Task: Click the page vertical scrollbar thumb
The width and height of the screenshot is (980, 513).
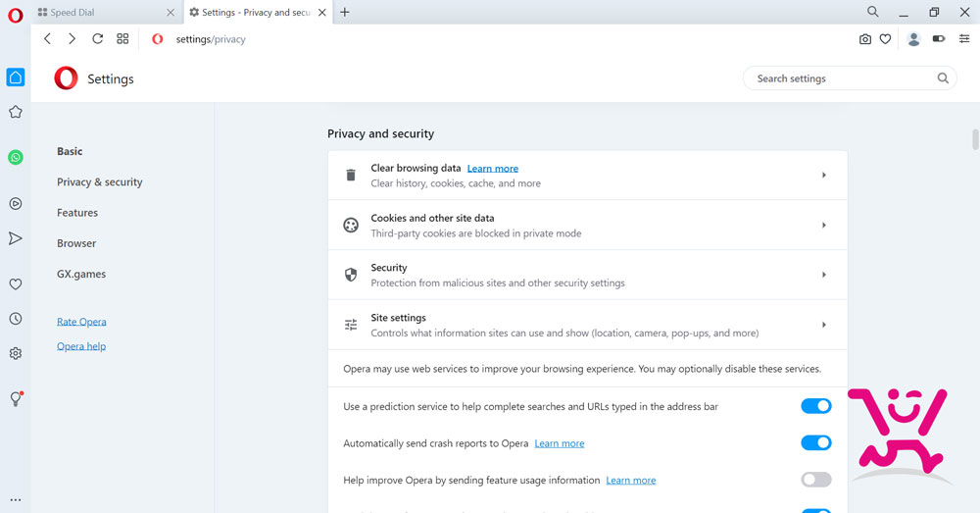Action: (975, 139)
